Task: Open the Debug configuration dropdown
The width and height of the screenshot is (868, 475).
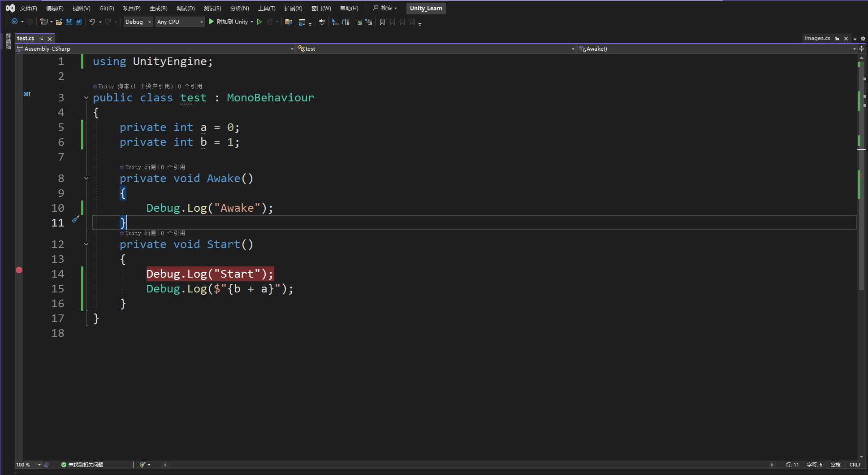Action: click(x=138, y=22)
